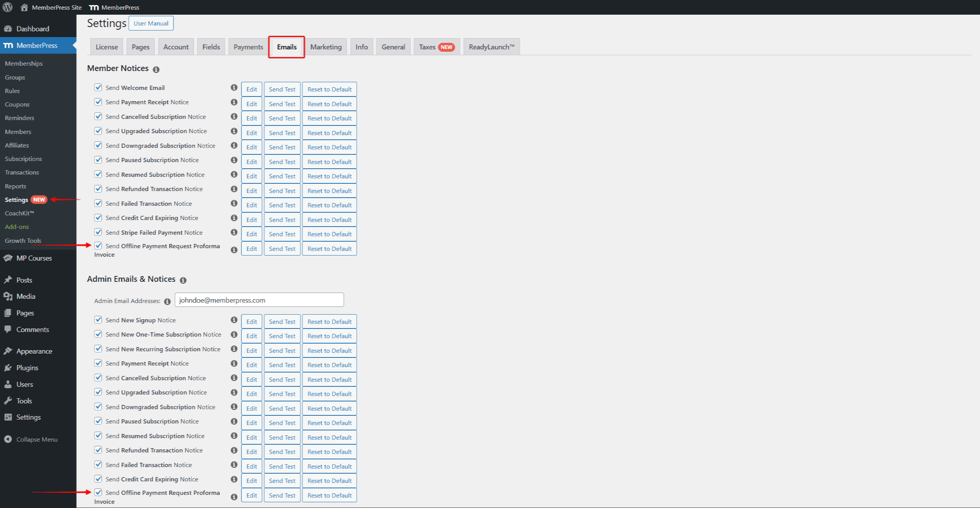This screenshot has width=980, height=508.
Task: Open the User Manual link
Action: coord(151,23)
